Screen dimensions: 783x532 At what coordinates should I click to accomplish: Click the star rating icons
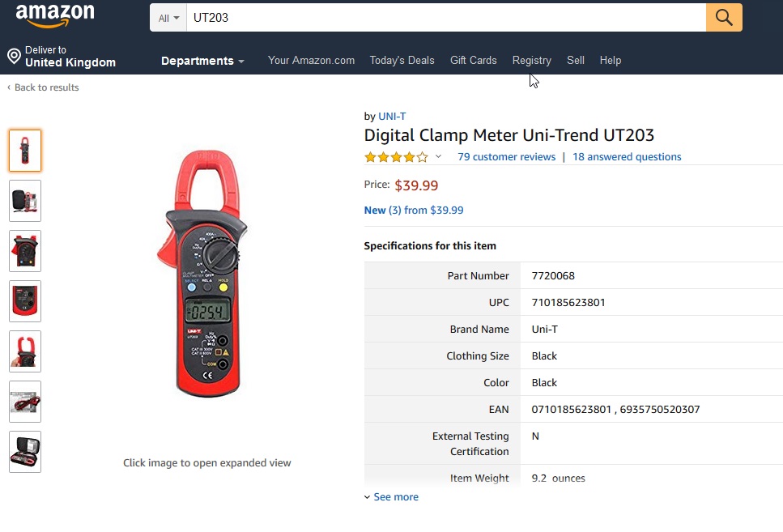(396, 157)
